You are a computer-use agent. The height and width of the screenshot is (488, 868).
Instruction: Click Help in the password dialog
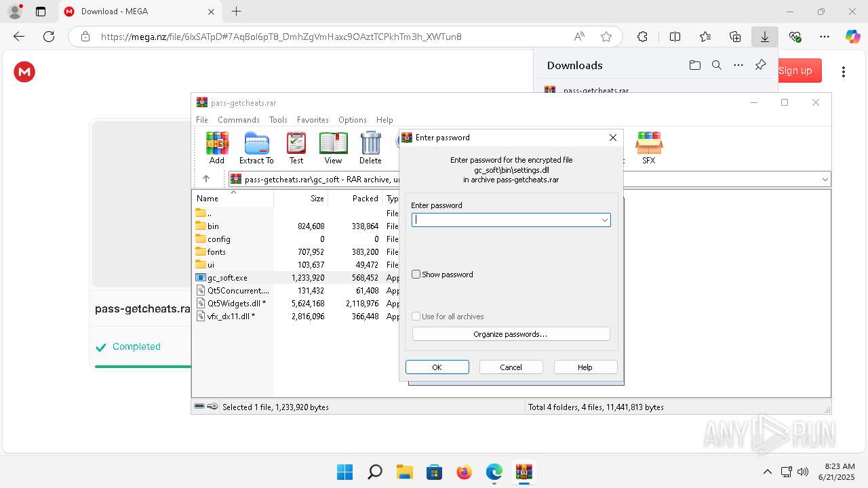pos(585,367)
